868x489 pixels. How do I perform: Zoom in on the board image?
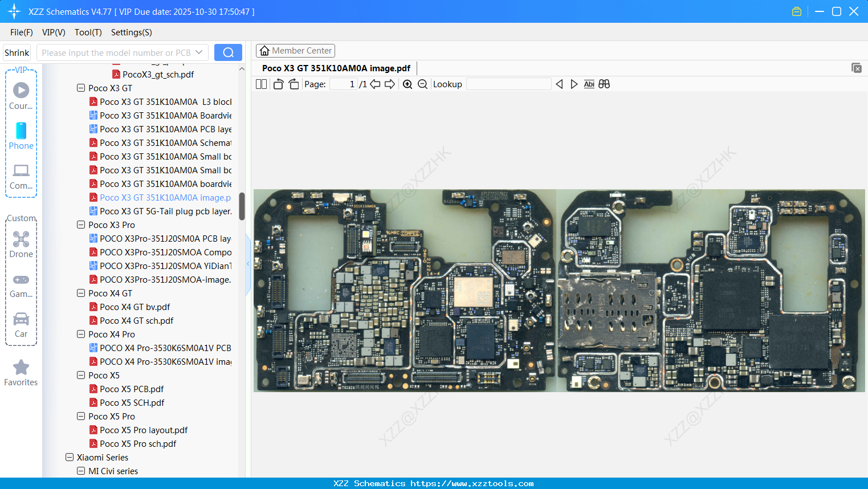[x=408, y=84]
